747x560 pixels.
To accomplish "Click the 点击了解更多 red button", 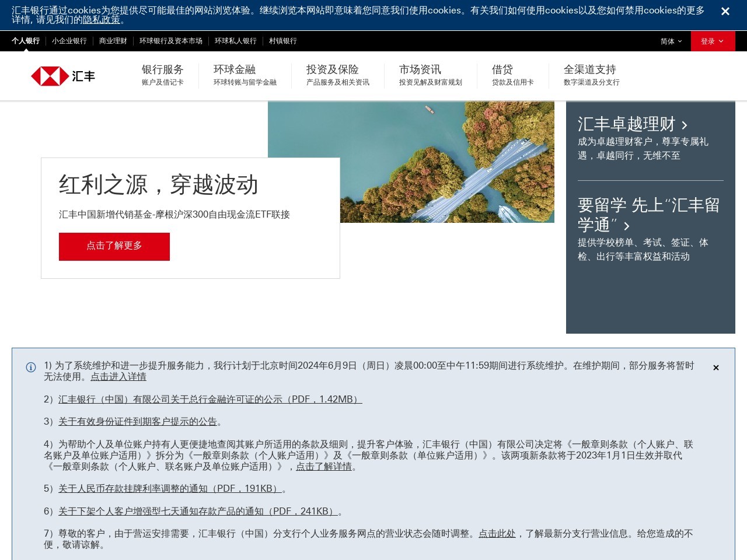I will tap(114, 246).
